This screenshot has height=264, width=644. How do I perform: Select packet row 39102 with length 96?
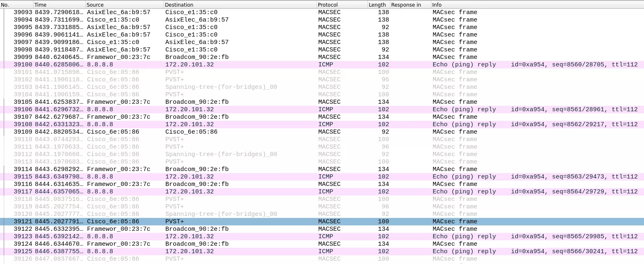[x=322, y=80]
